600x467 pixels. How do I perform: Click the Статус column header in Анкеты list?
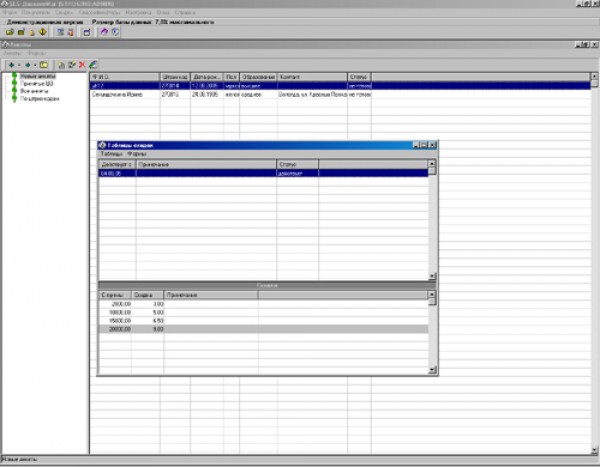pos(359,77)
